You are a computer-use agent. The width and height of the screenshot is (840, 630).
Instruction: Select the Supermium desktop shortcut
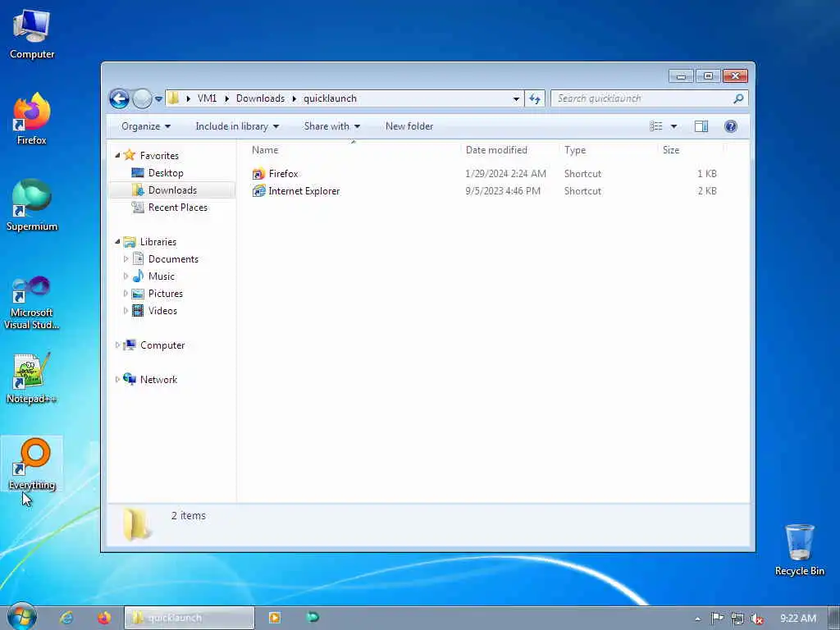pyautogui.click(x=32, y=205)
